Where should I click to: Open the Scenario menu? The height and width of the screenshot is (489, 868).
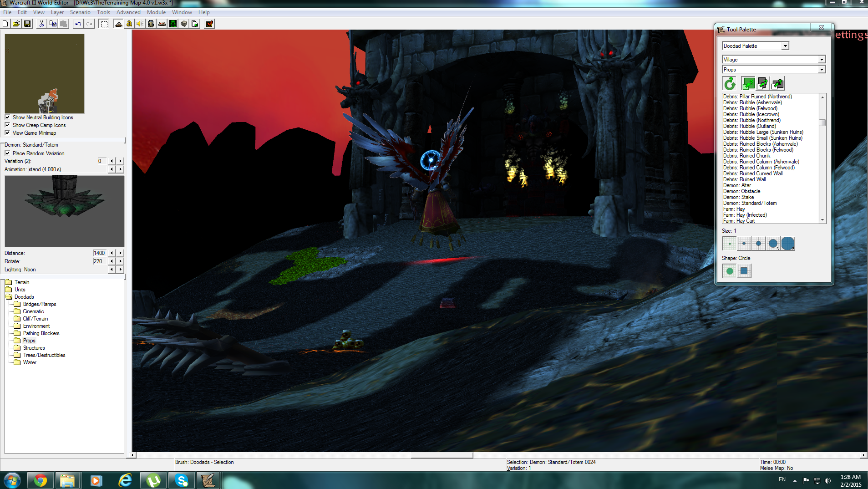click(80, 12)
